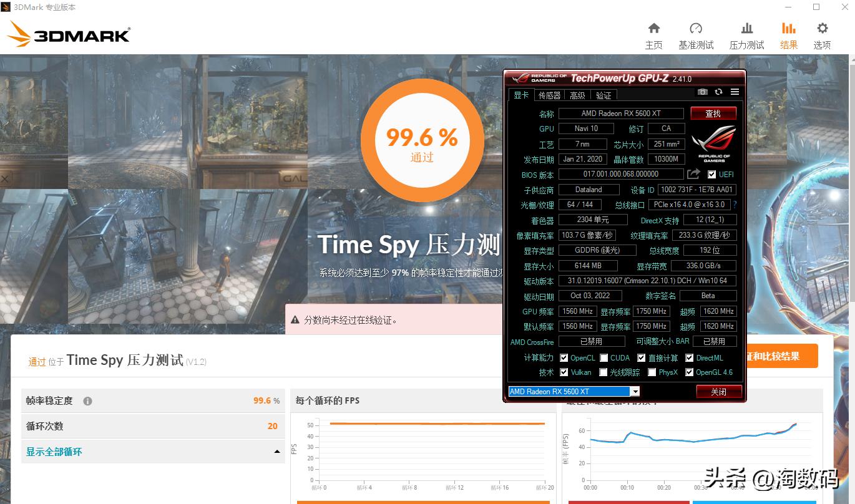Click the 名称 field showing AMD Radeon RX 5600 XT
This screenshot has width=855, height=504.
(x=621, y=114)
